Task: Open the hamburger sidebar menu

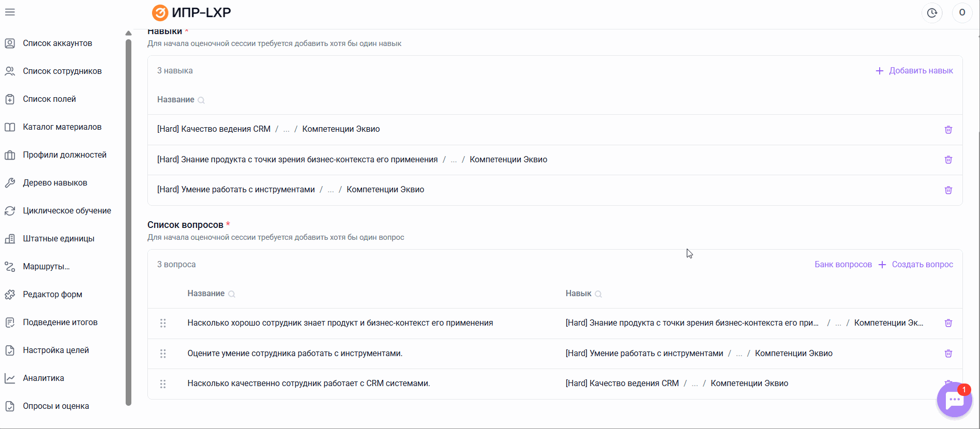Action: [10, 12]
